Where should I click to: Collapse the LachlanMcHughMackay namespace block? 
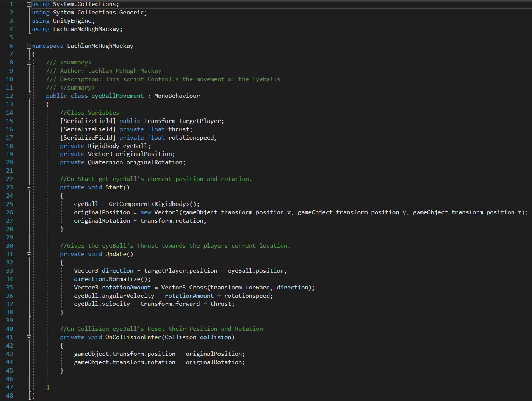29,46
